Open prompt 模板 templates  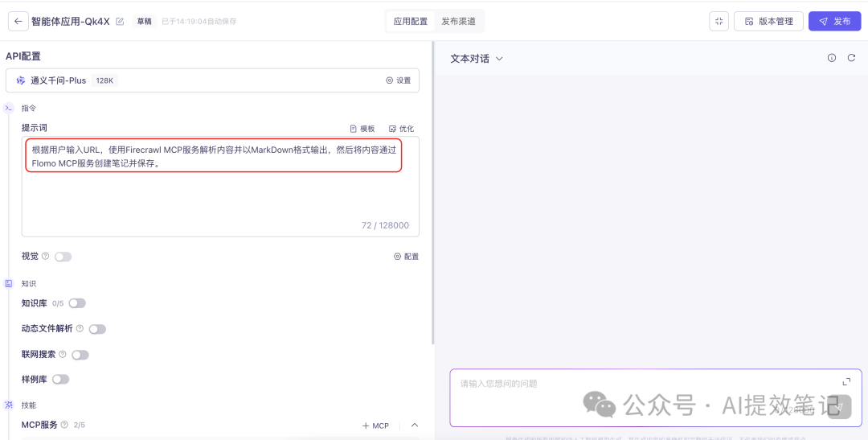click(x=362, y=129)
